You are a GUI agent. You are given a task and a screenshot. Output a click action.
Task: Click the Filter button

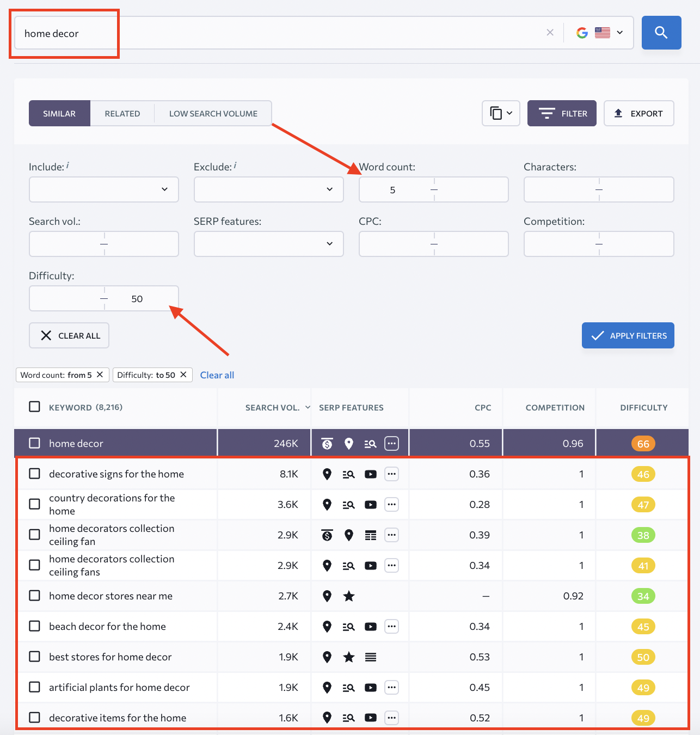click(562, 113)
